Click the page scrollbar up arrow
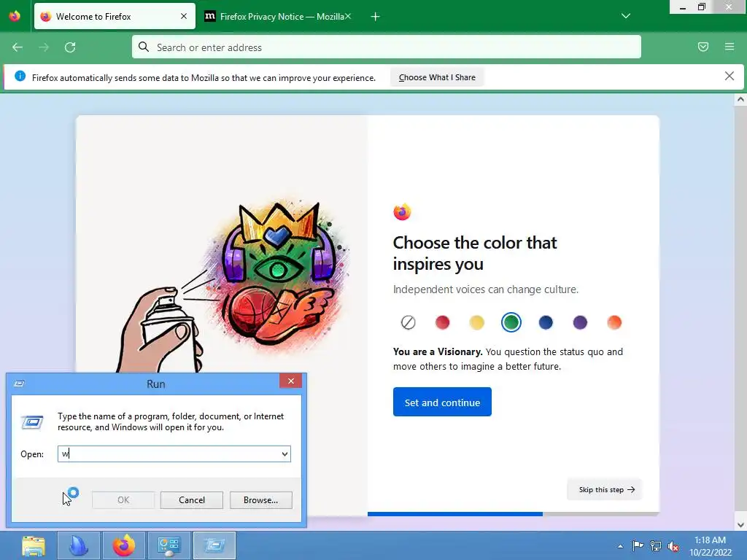 740,99
